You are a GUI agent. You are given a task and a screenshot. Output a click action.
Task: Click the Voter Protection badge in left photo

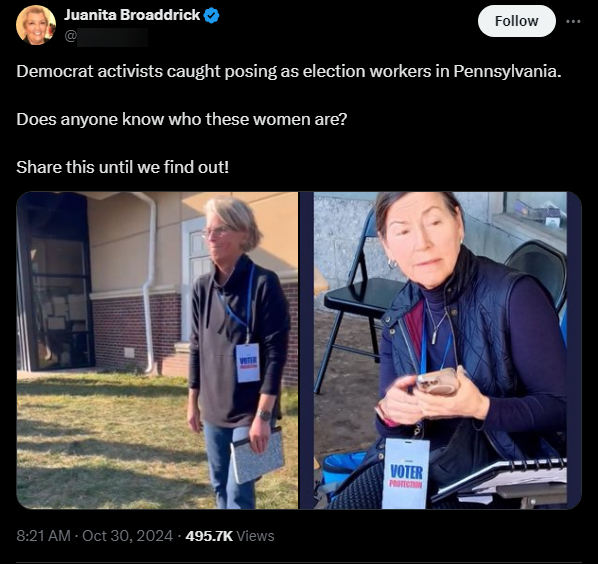(x=248, y=363)
